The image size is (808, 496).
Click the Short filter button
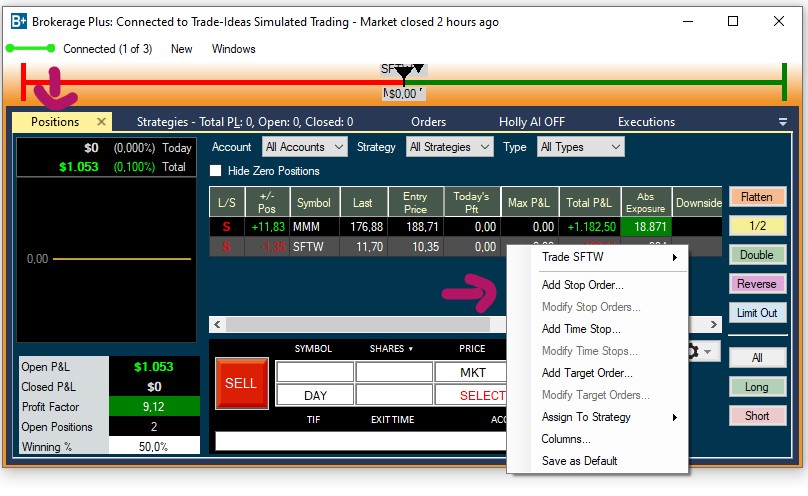click(757, 416)
